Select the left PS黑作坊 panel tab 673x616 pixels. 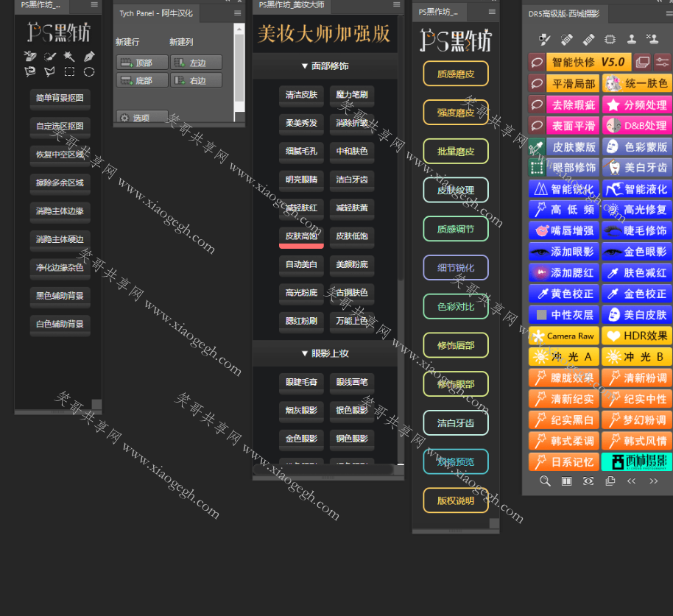click(40, 5)
